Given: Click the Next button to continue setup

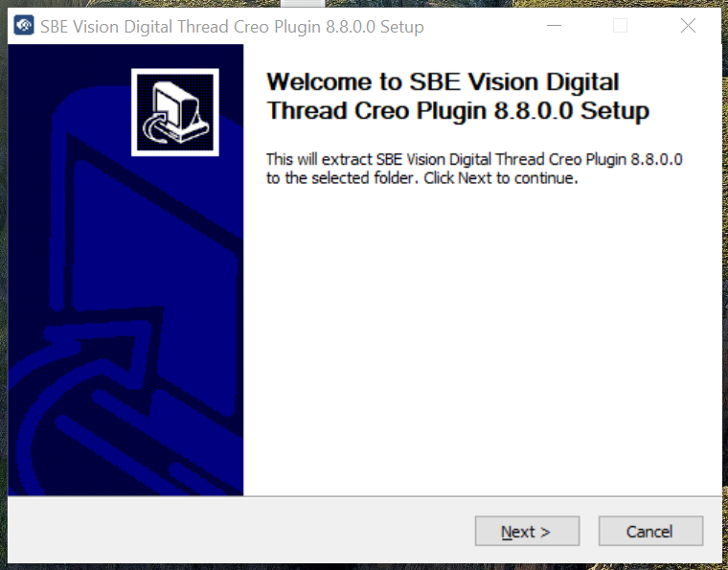Looking at the screenshot, I should click(527, 531).
